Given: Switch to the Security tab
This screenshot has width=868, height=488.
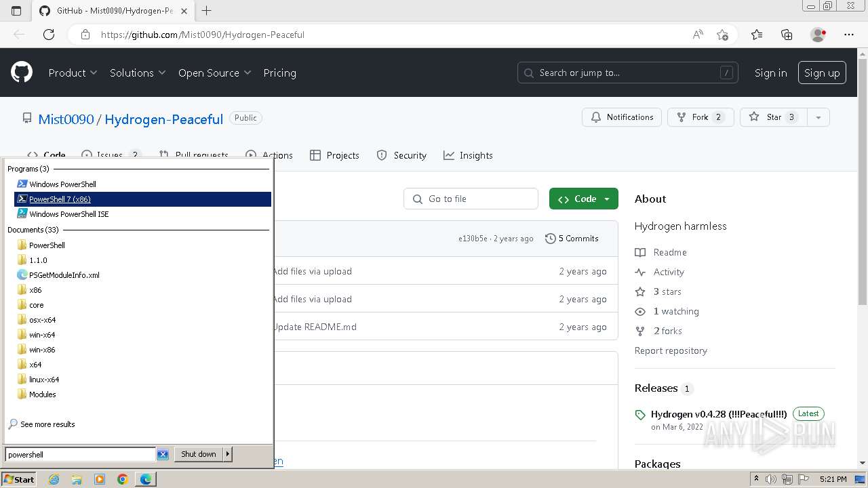Looking at the screenshot, I should 401,155.
